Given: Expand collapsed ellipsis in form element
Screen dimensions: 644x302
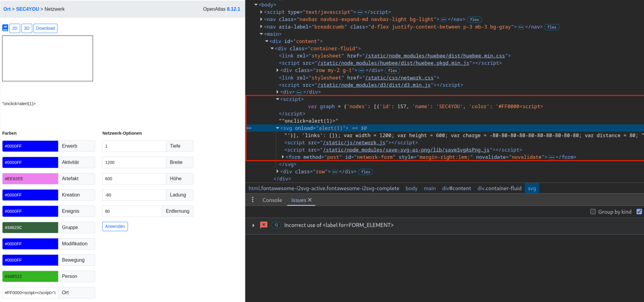Looking at the screenshot, I should (551, 157).
